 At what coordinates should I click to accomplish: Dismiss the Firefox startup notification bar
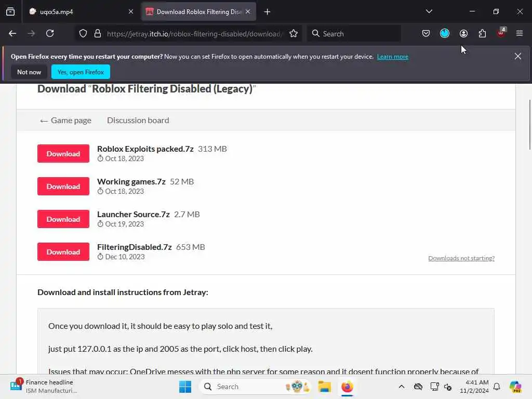pos(518,56)
